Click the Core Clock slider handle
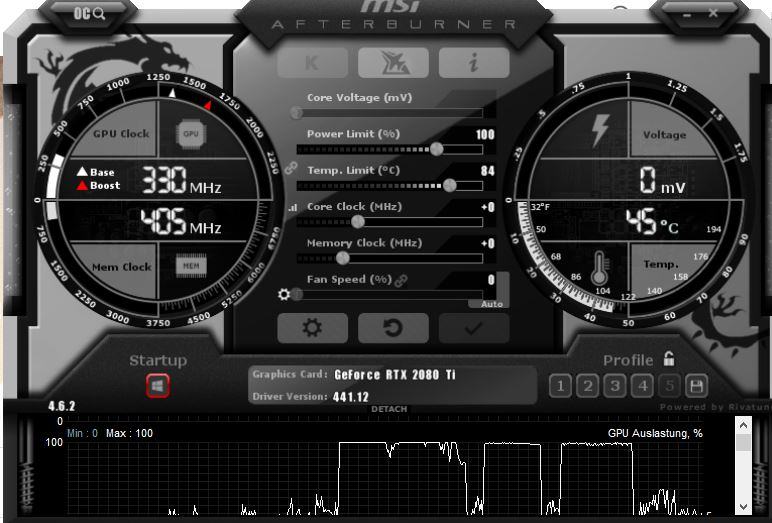Screen dimensions: 772x523 click(x=358, y=222)
